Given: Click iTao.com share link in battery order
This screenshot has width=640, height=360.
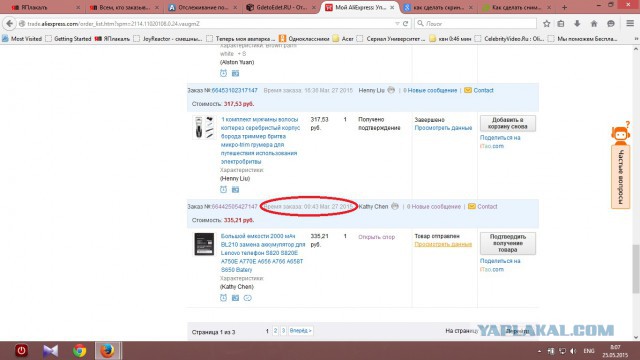Looking at the screenshot, I should 492,269.
